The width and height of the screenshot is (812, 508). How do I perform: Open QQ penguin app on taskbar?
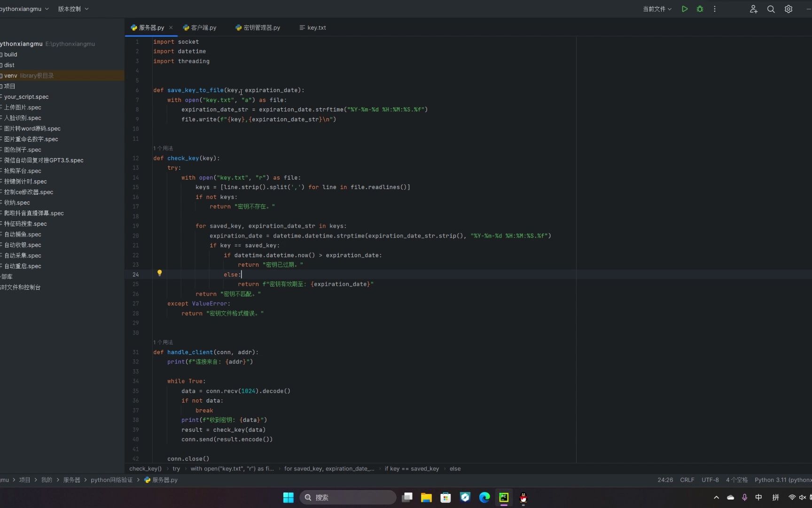pyautogui.click(x=523, y=497)
